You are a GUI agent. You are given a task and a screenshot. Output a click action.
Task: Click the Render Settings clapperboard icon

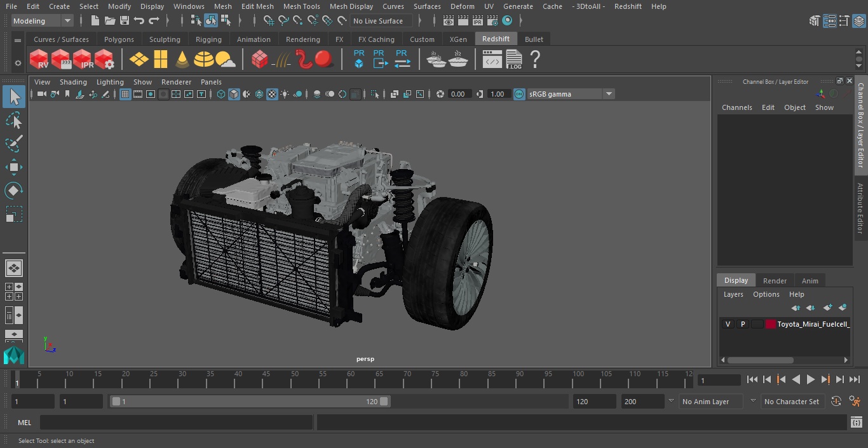pyautogui.click(x=492, y=21)
